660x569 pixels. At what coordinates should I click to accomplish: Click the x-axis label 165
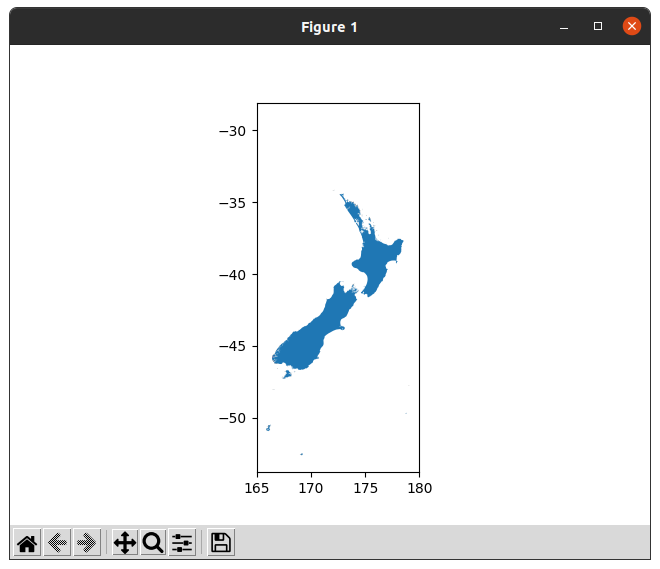(257, 488)
